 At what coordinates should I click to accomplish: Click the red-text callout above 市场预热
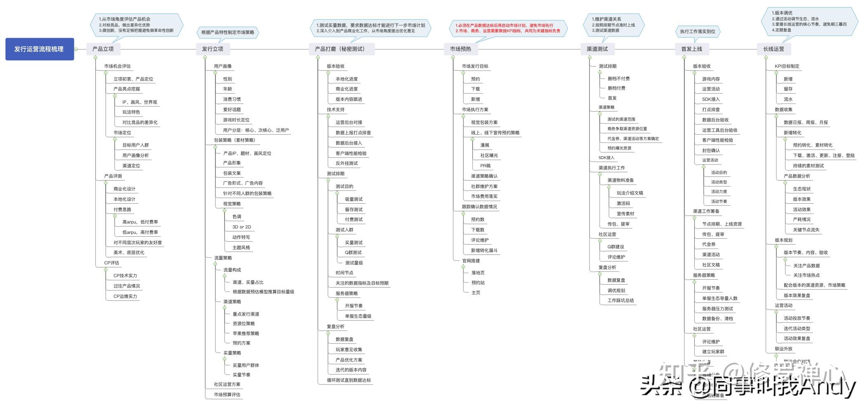[x=508, y=28]
